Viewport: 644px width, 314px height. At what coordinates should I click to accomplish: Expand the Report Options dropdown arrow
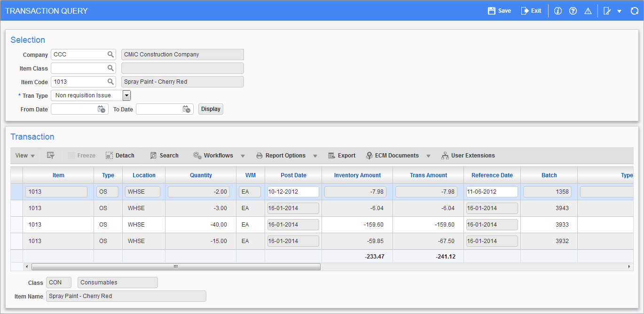[315, 156]
